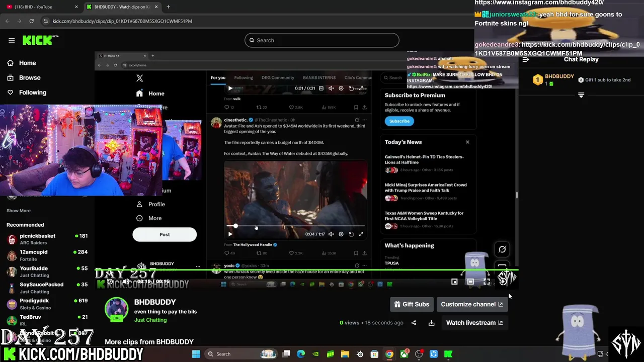Click the green KICK logo

click(x=40, y=40)
